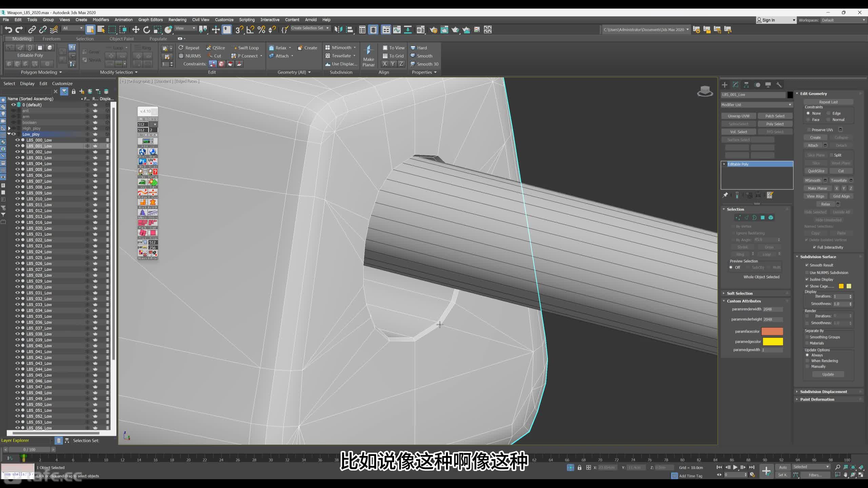Open the Render Setup teapot icon
This screenshot has width=868, height=488.
(433, 30)
